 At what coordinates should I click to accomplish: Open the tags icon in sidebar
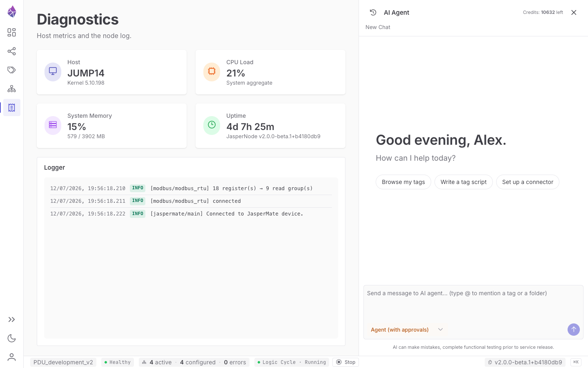pyautogui.click(x=12, y=70)
